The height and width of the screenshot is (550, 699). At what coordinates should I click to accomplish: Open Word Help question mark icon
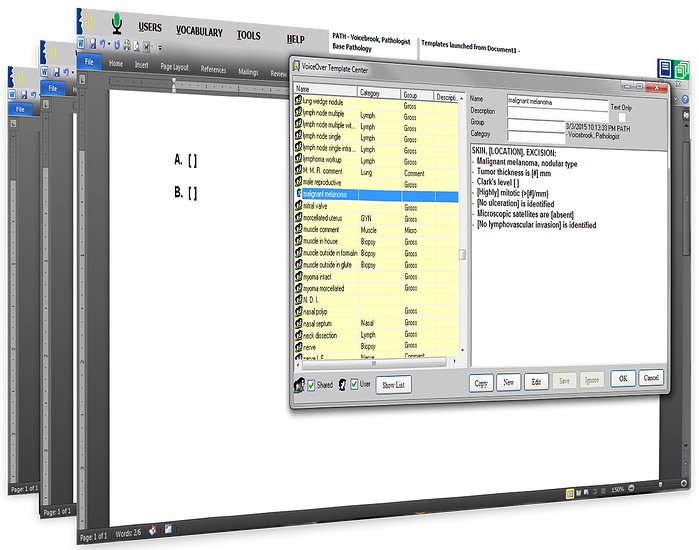[x=685, y=99]
